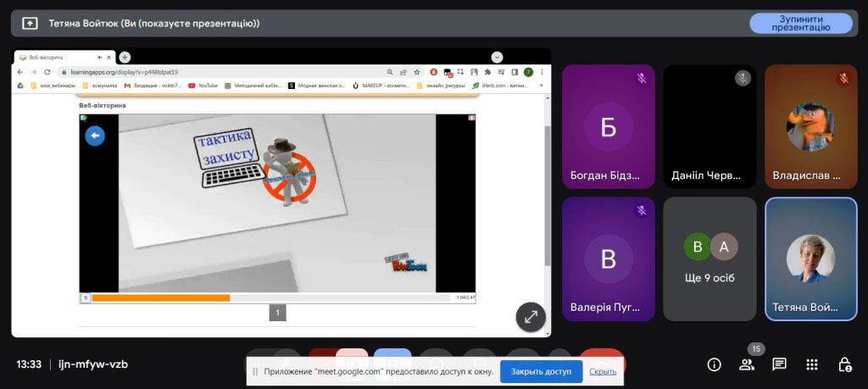Click the Скрыть link
868x389 pixels.
pyautogui.click(x=603, y=371)
